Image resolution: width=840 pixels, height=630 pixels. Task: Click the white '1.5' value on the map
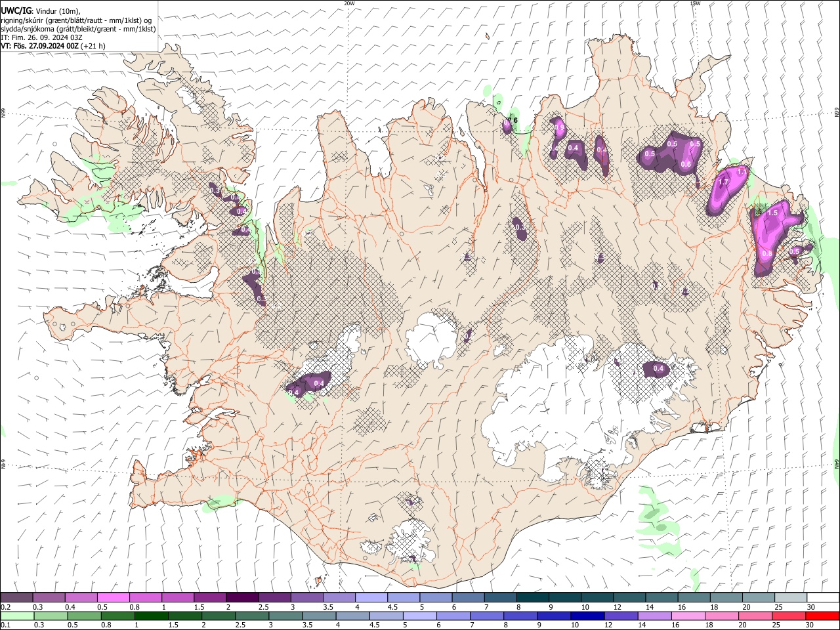772,213
